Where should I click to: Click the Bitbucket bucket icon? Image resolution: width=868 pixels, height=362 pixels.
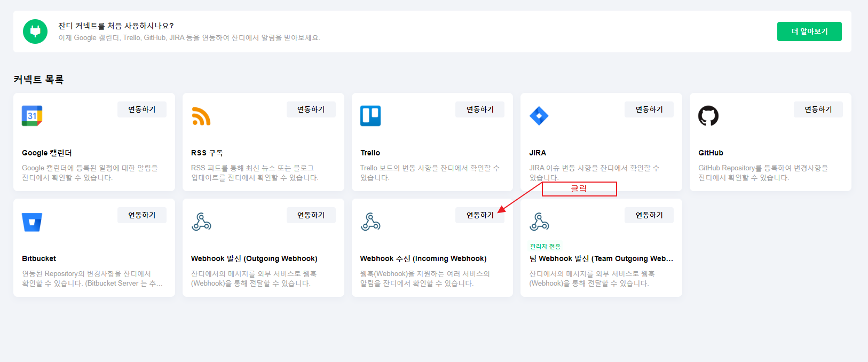click(x=32, y=222)
